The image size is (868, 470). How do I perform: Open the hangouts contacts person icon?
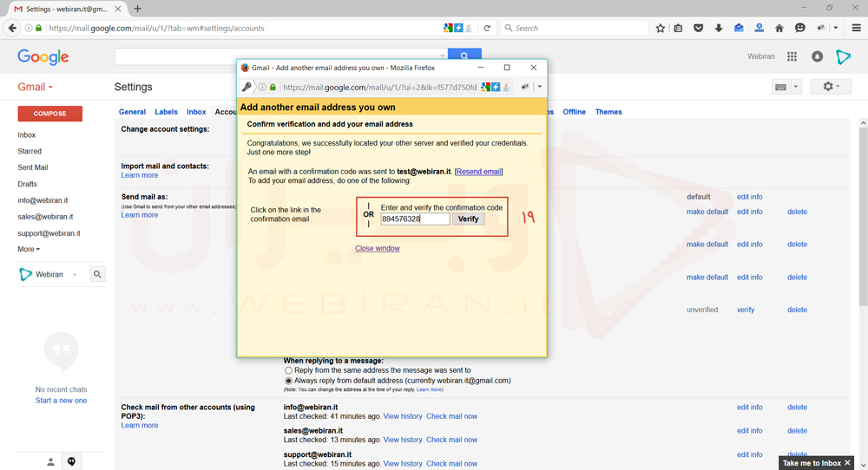50,461
